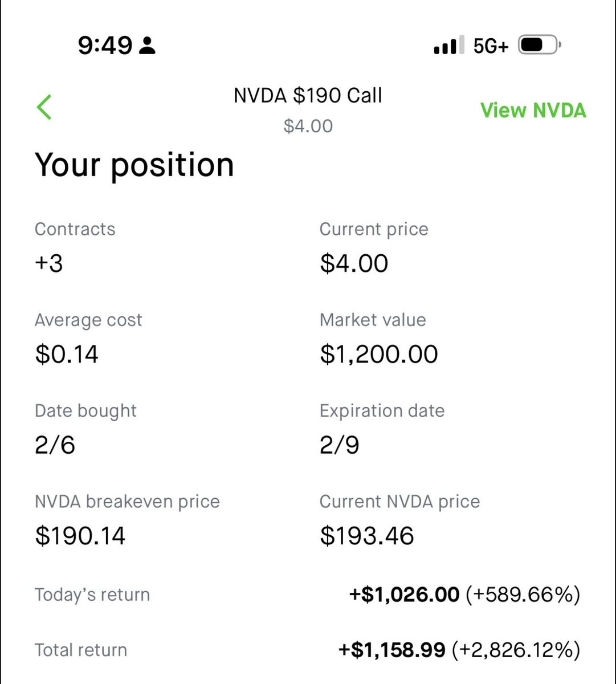The width and height of the screenshot is (616, 684).
Task: Open View NVDA link
Action: point(533,110)
